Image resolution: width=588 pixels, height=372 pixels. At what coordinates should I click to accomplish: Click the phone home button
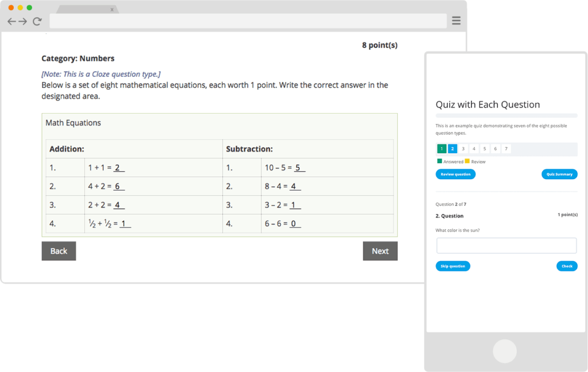pyautogui.click(x=504, y=351)
